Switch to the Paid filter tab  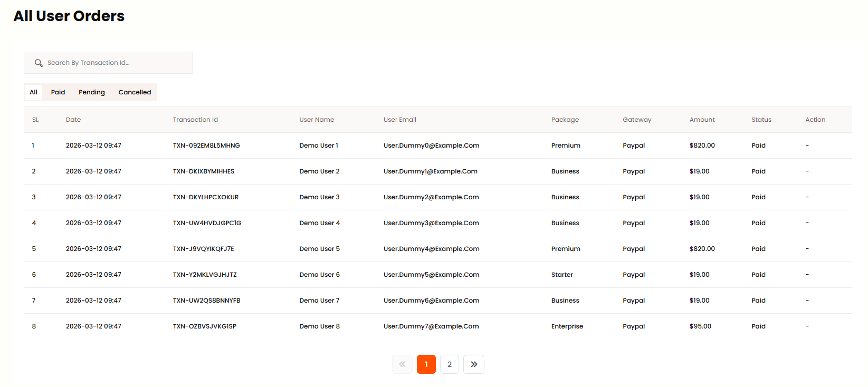click(58, 92)
